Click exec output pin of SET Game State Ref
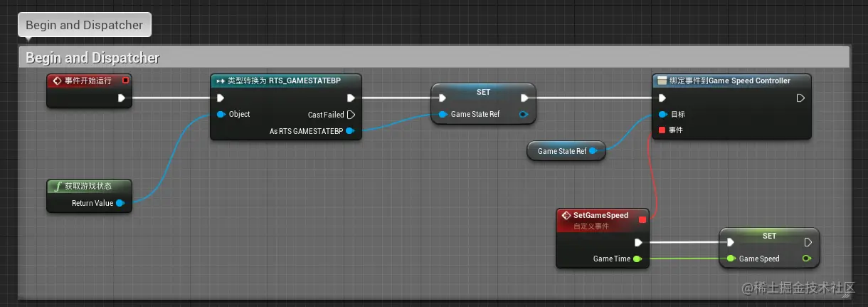This screenshot has height=307, width=868. click(x=524, y=98)
